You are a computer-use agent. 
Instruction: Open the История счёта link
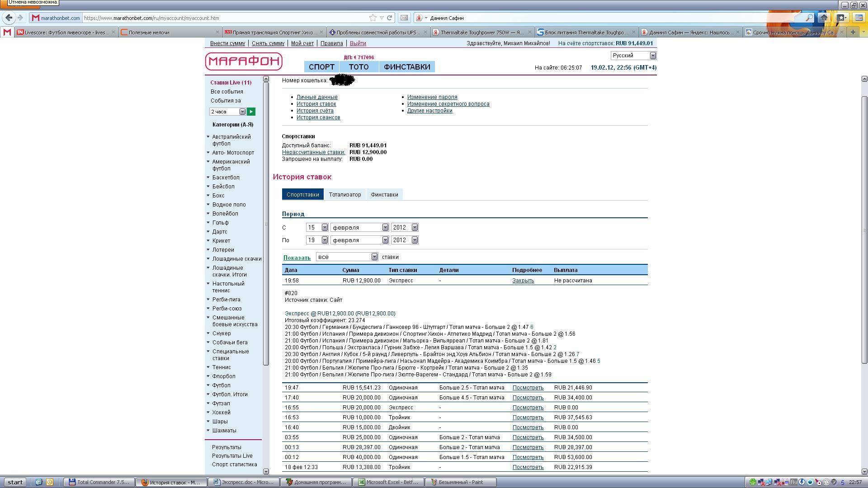coord(315,111)
